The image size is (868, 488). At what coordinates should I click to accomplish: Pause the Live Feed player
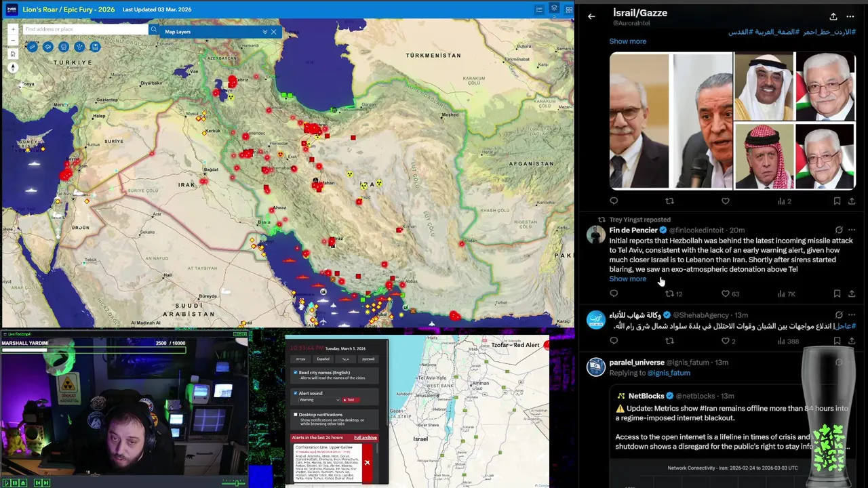tap(15, 483)
